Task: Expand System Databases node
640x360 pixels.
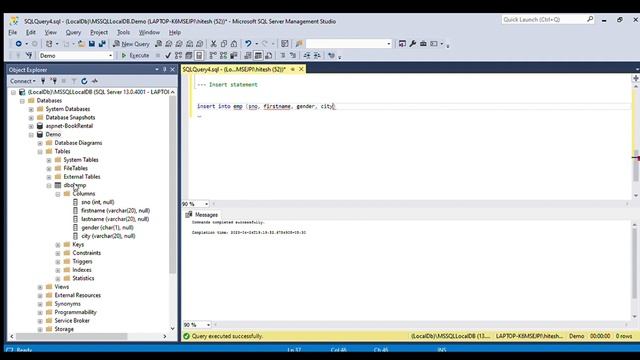Action: coord(31,109)
